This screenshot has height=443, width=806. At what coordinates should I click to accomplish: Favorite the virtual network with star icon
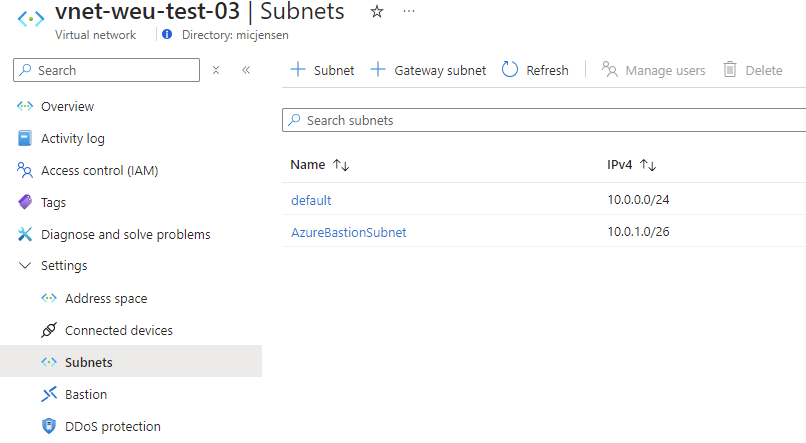tap(376, 11)
